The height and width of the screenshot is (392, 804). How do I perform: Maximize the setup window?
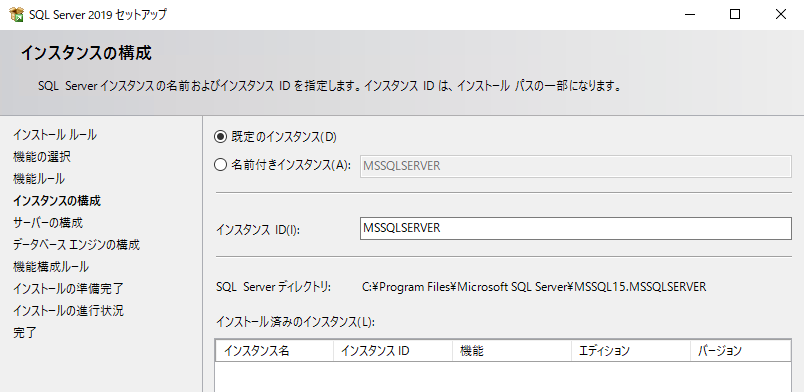(735, 14)
